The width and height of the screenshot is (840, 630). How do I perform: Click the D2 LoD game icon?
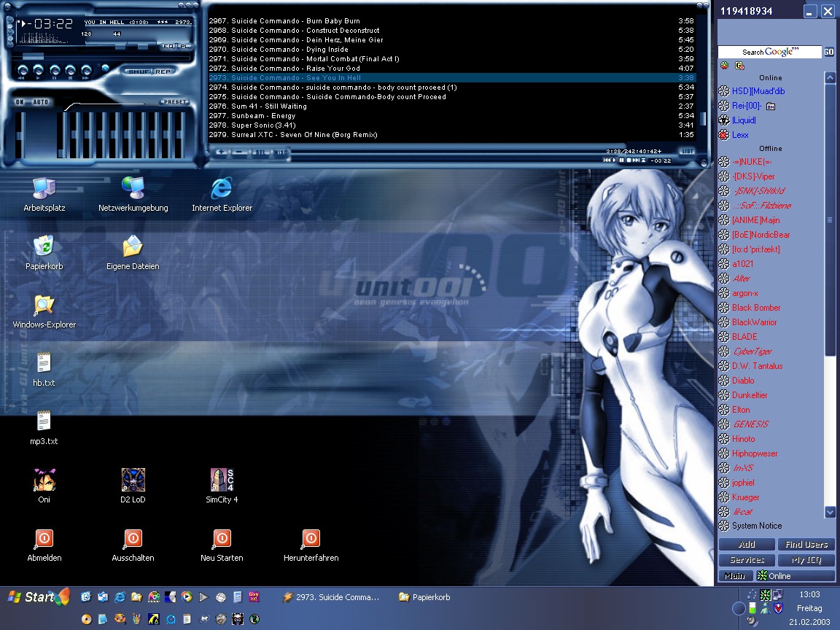133,480
